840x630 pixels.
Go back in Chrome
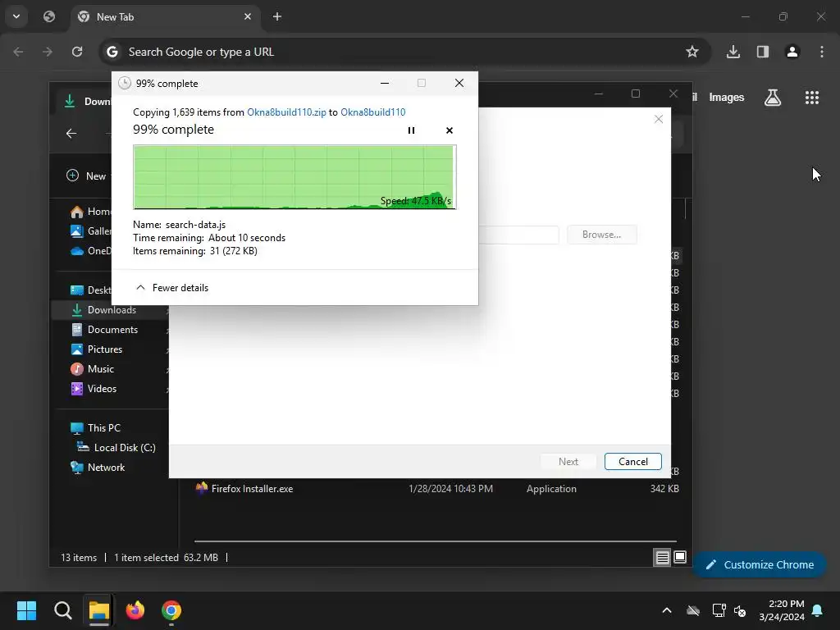tap(18, 52)
